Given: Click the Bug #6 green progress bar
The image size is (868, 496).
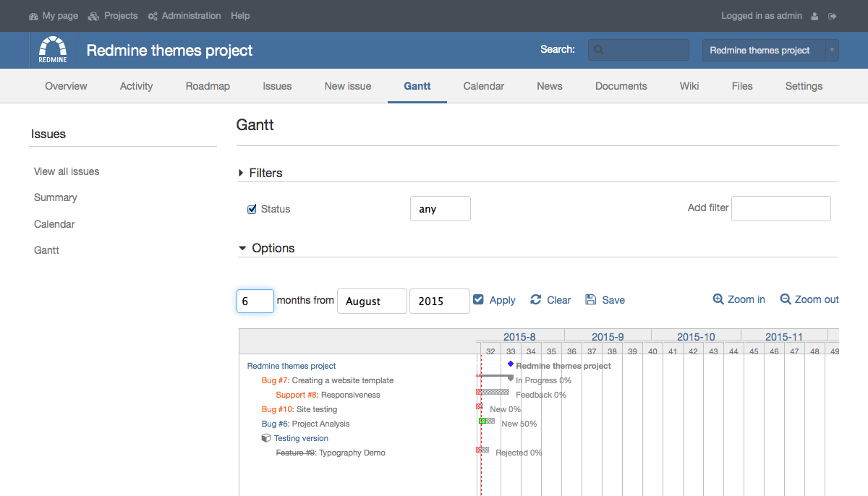Looking at the screenshot, I should (482, 421).
